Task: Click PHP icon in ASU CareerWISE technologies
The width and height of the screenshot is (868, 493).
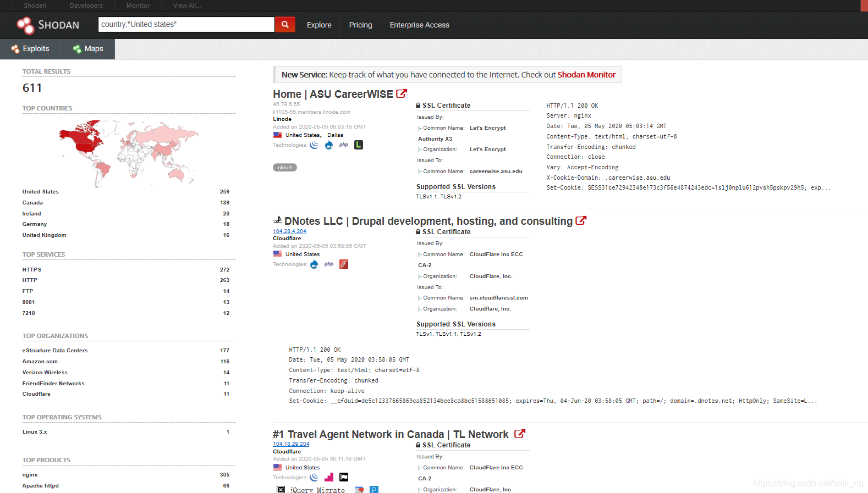Action: (x=344, y=145)
